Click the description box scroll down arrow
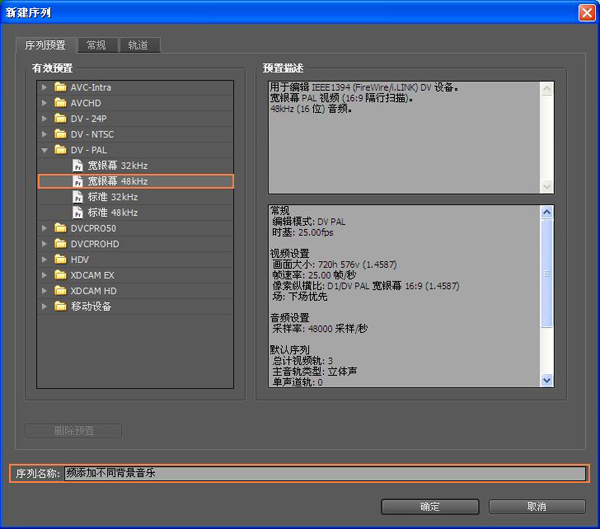The width and height of the screenshot is (600, 529). pos(547,186)
